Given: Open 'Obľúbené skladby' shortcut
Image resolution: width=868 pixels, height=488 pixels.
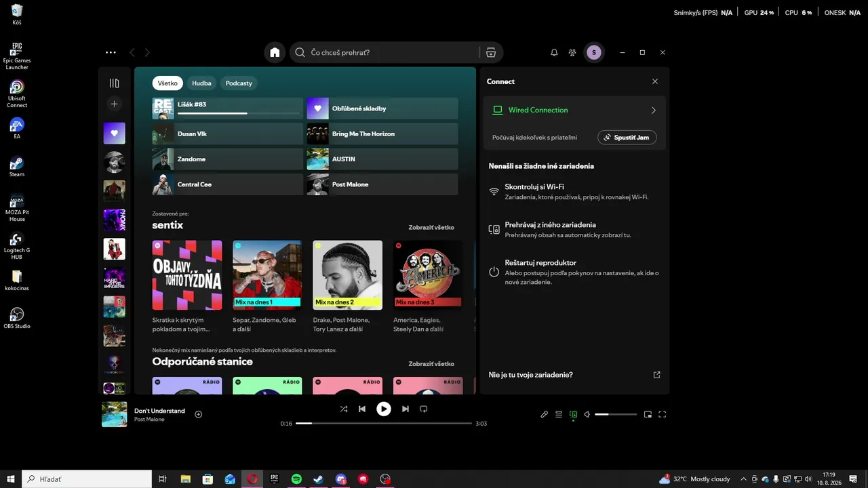Looking at the screenshot, I should (x=382, y=108).
